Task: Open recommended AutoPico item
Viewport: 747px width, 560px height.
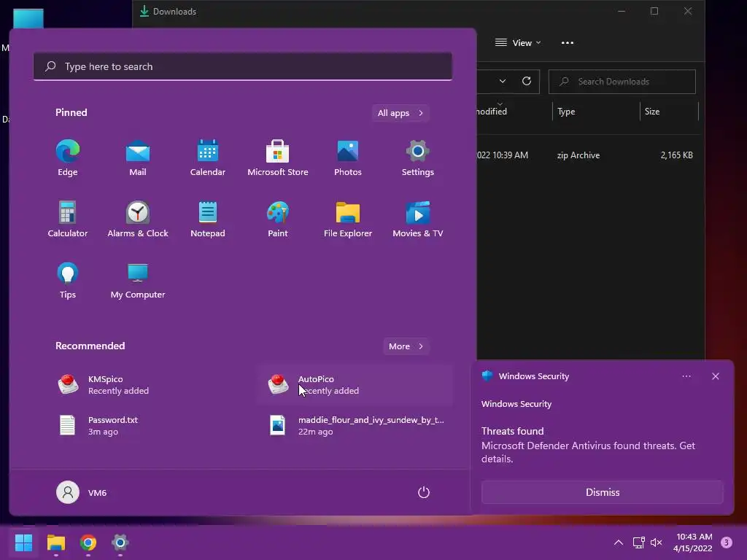Action: [355, 385]
